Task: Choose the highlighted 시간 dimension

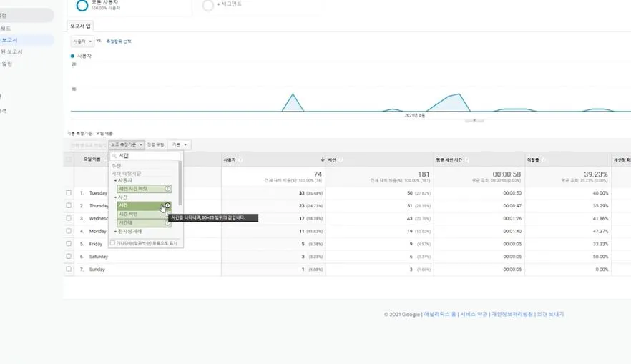Action: click(144, 205)
